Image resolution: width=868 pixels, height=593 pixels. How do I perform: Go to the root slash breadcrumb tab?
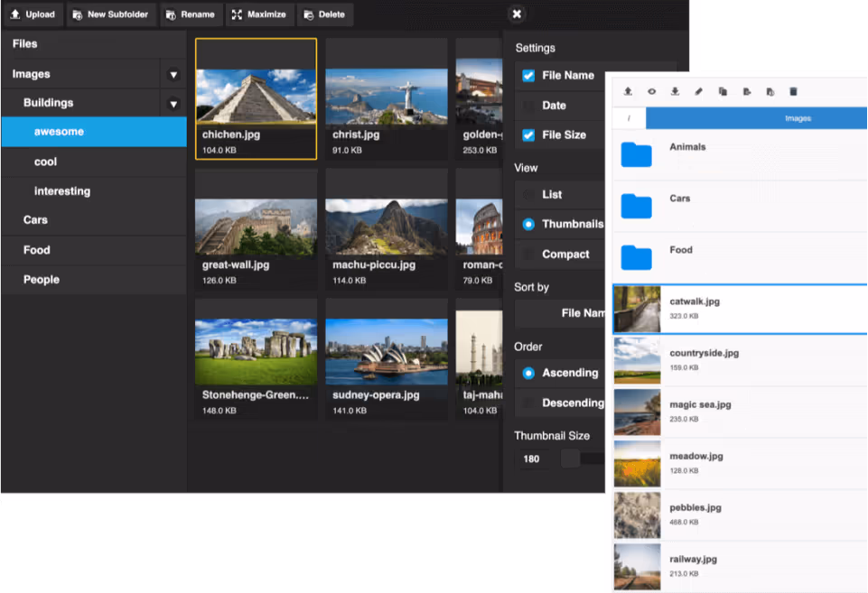tap(629, 118)
